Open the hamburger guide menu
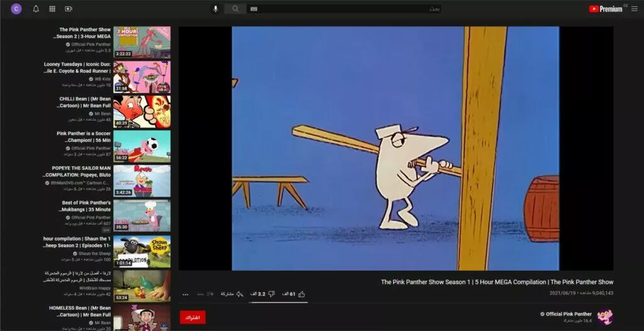Viewport: 644px width, 331px height. 634,9
